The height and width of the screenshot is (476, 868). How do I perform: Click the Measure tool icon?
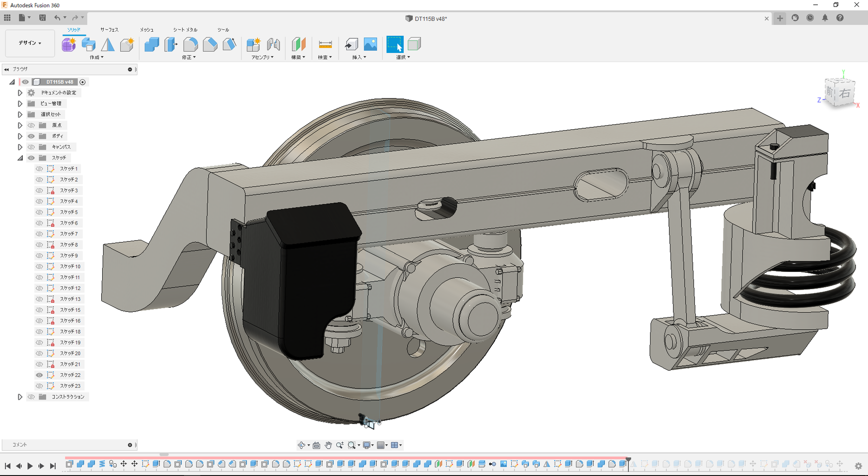[325, 45]
